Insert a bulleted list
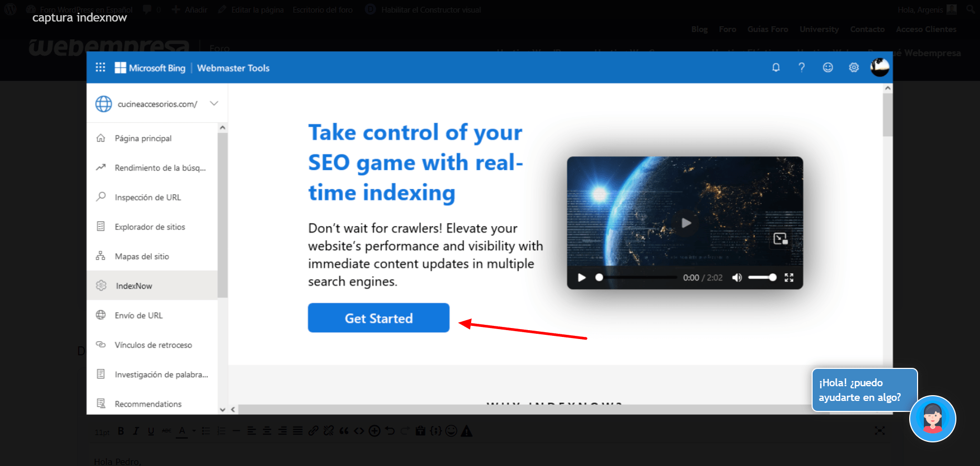 coord(206,431)
